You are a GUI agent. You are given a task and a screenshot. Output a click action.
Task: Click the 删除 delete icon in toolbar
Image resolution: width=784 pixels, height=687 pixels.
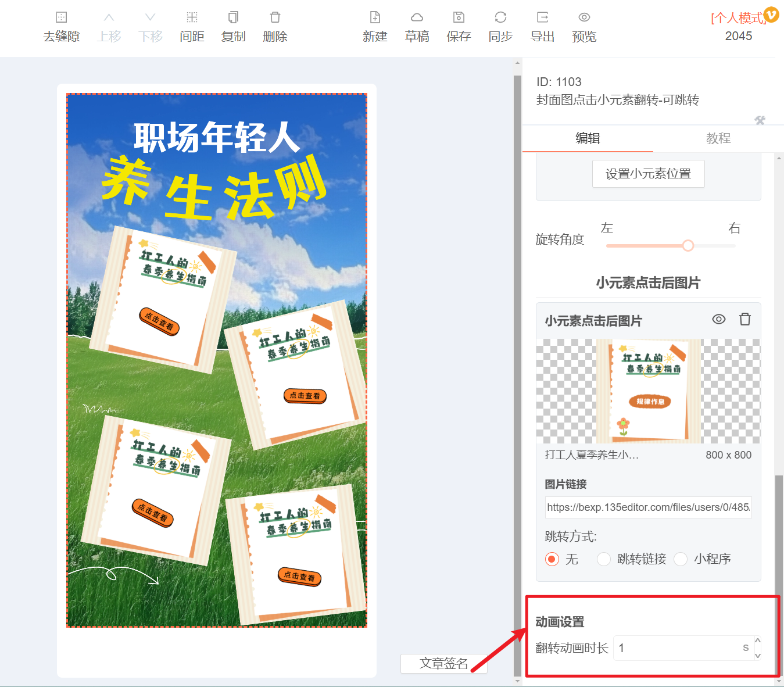[x=275, y=17]
